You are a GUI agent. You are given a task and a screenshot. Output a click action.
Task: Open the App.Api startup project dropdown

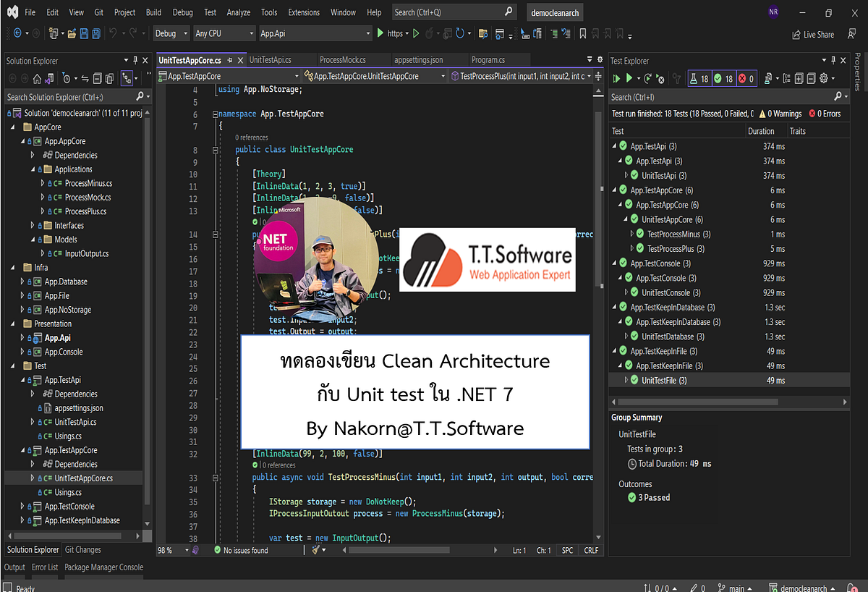point(315,33)
